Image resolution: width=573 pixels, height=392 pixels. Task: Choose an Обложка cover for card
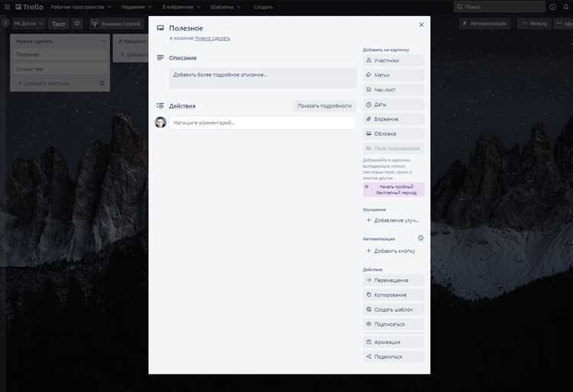[x=393, y=134]
